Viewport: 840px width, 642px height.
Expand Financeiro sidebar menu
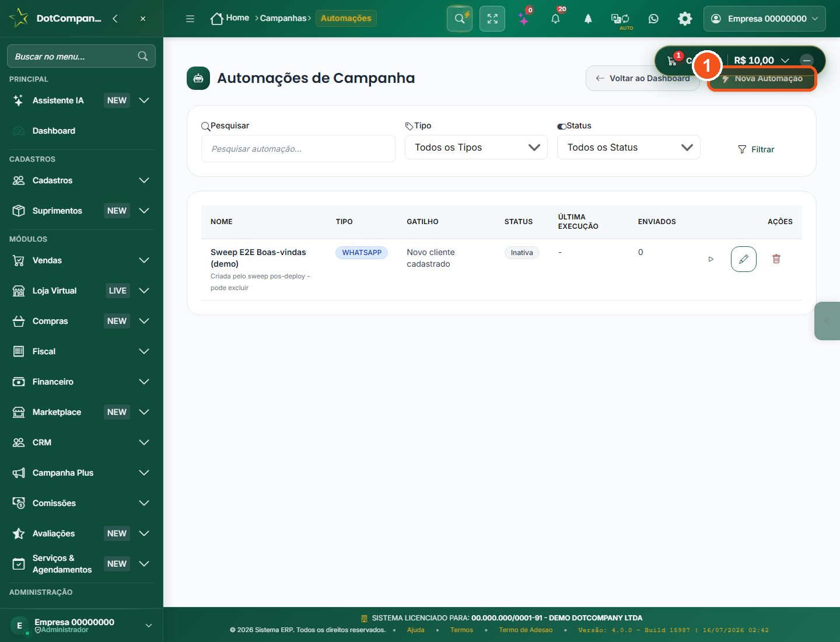pyautogui.click(x=82, y=382)
